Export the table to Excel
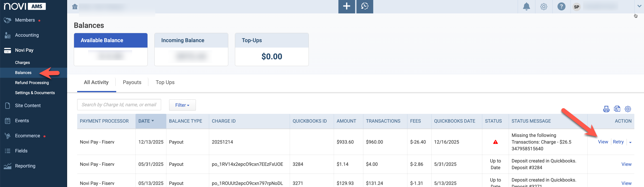 [x=617, y=109]
